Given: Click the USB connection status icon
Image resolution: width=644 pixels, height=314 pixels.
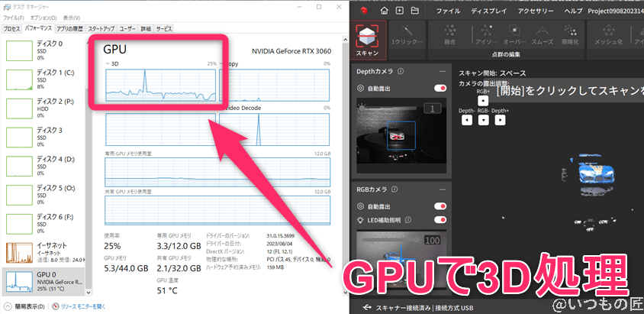Looking at the screenshot, I should (367, 307).
